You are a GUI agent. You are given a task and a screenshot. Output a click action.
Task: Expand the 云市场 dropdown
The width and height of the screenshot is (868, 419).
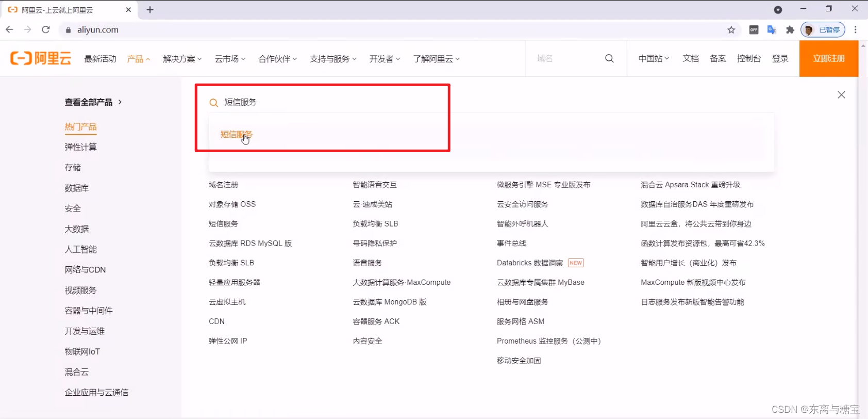click(230, 59)
